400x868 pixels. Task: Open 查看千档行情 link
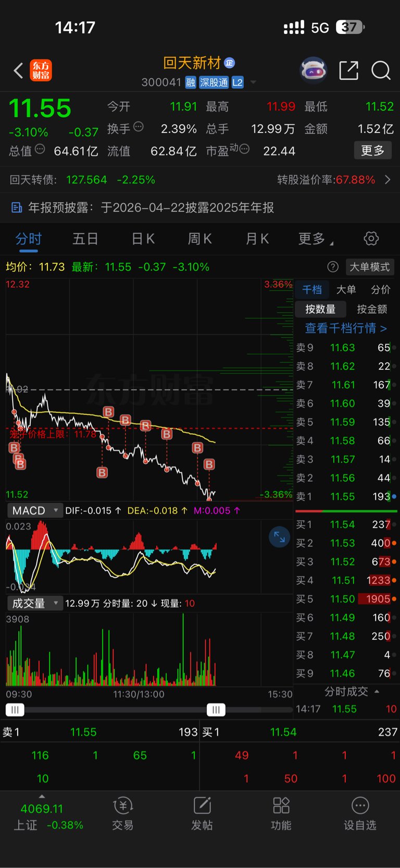pyautogui.click(x=346, y=328)
